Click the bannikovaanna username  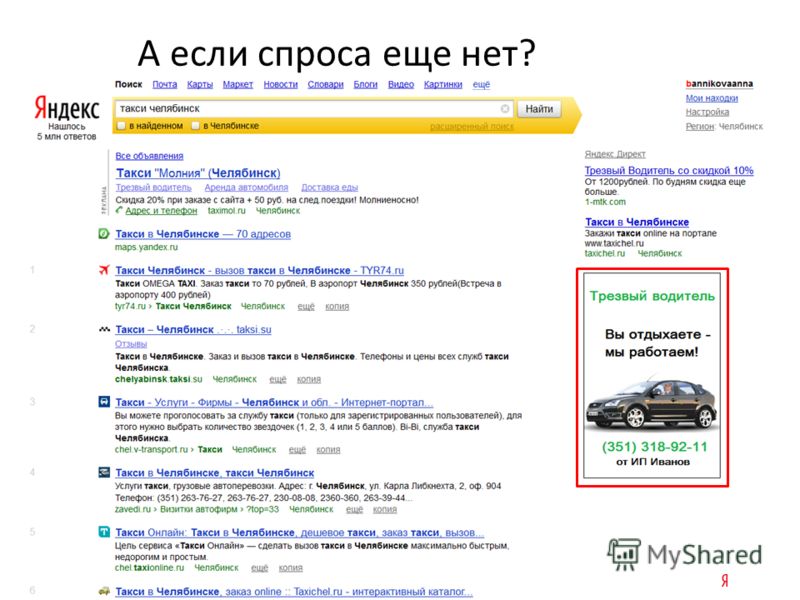719,84
